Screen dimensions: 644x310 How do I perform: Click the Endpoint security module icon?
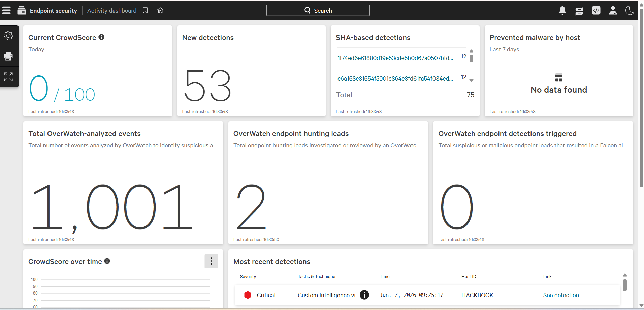pyautogui.click(x=22, y=10)
